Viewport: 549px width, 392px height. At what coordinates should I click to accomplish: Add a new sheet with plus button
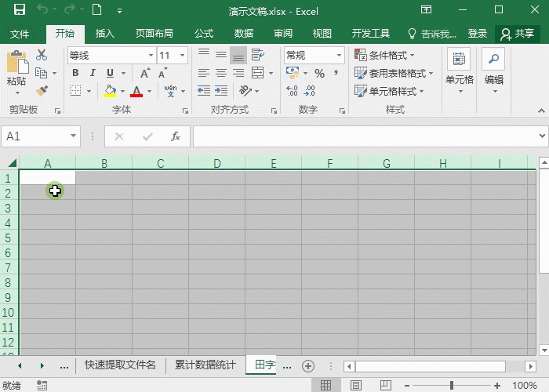click(308, 366)
